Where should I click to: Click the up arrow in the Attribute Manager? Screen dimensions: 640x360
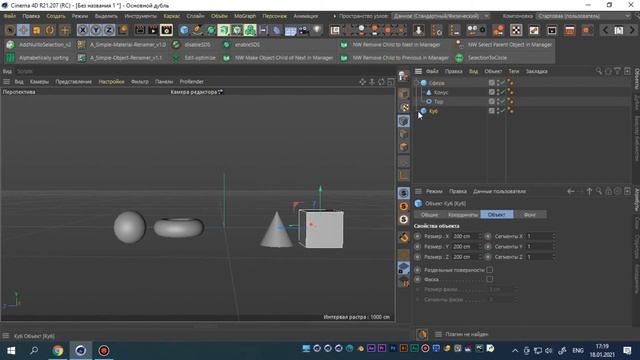[589, 191]
